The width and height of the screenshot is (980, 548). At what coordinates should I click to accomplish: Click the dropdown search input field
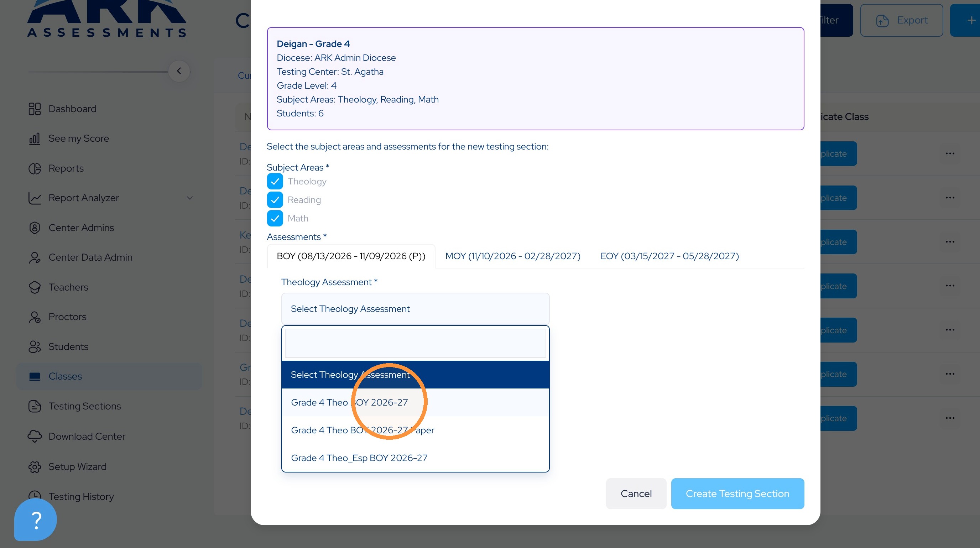[x=415, y=343]
